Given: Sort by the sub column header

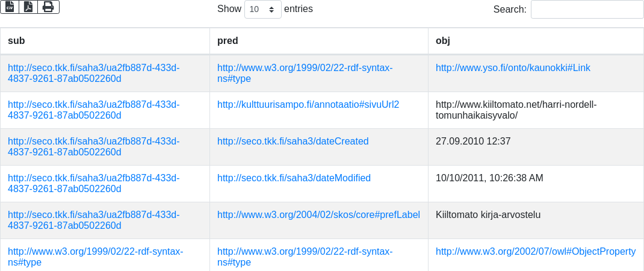Looking at the screenshot, I should tap(16, 41).
